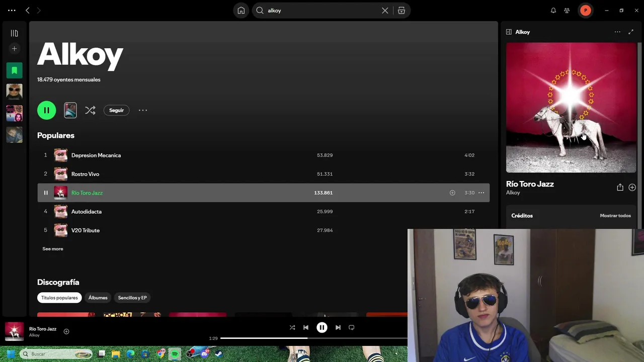Screen dimensions: 644x362
Task: Go forward with the right arrow
Action: pos(39,10)
